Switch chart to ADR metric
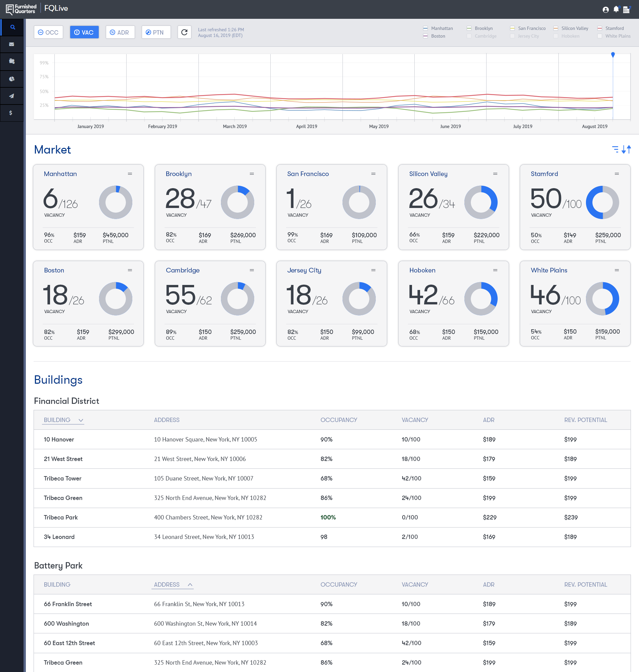Screen dimensions: 639x672 click(120, 32)
